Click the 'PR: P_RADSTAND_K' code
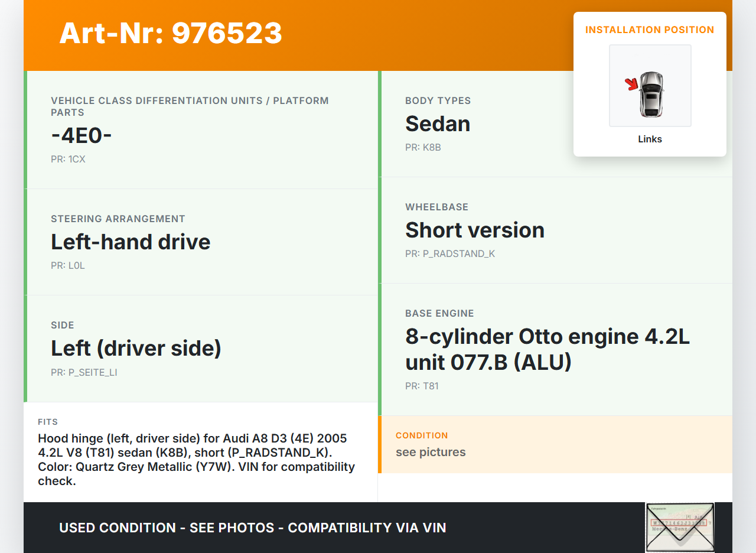Image resolution: width=756 pixels, height=553 pixels. pos(450,253)
